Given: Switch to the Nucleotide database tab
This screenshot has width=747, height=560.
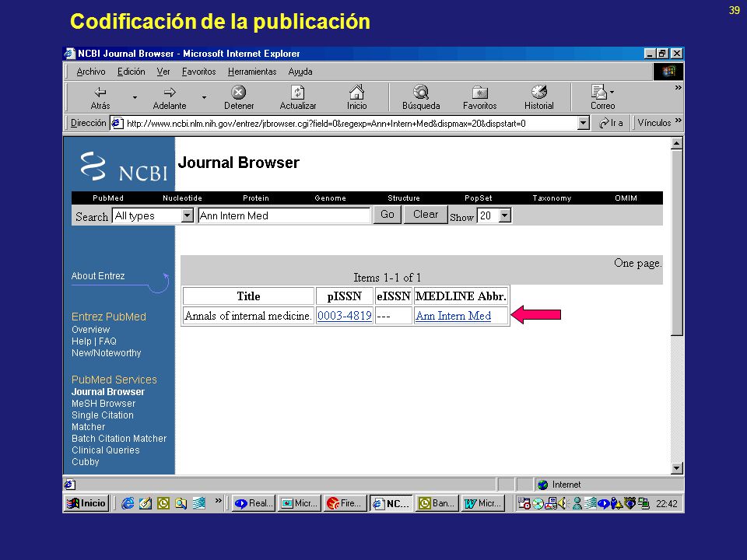Looking at the screenshot, I should click(x=182, y=198).
